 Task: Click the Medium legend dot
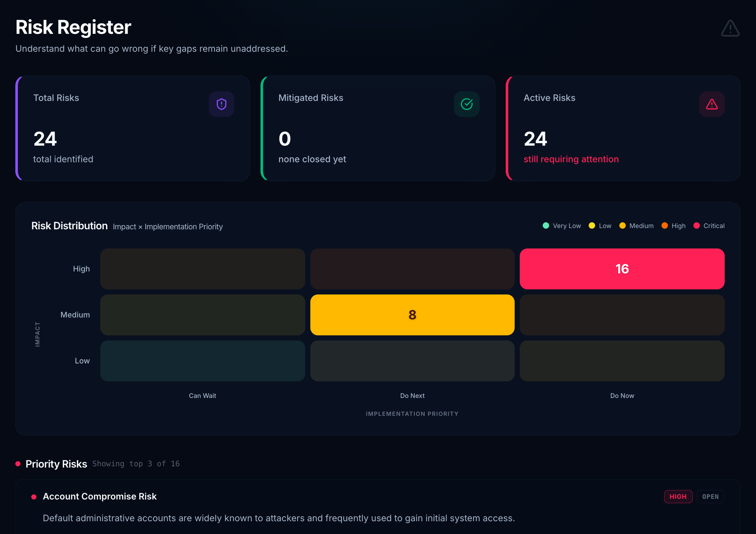coord(622,226)
